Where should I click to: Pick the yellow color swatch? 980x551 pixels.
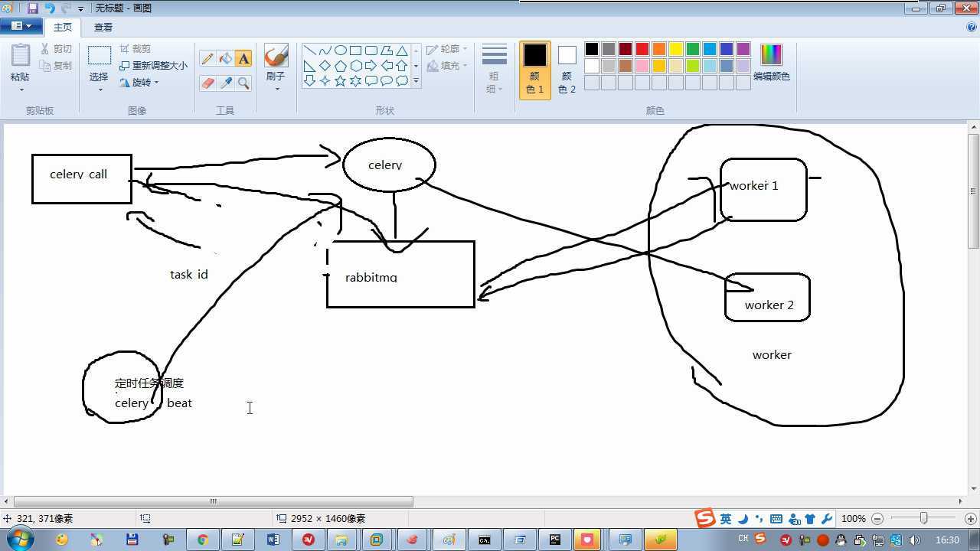676,49
